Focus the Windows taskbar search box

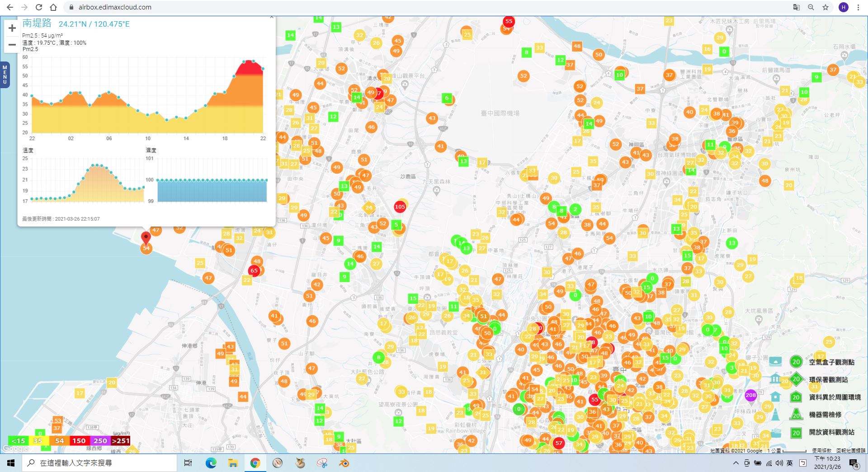click(99, 463)
